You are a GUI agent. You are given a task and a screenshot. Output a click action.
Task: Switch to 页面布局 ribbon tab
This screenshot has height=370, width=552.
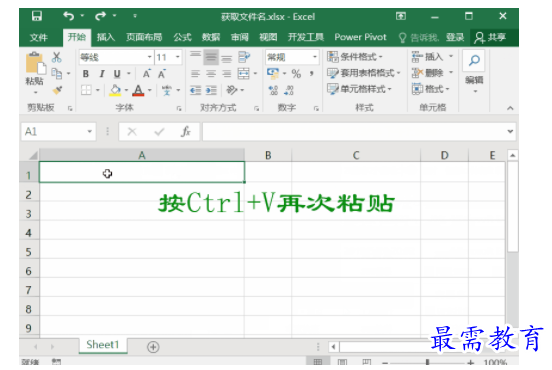coord(144,37)
